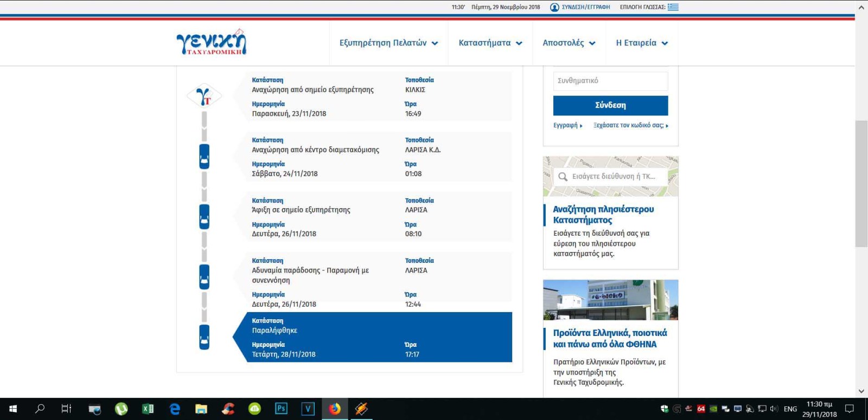This screenshot has height=420, width=868.
Task: Click the user account icon beside ΣΥΝΔΕΣΗ/ΕΓΓΡΑΦΗ
Action: click(x=554, y=7)
